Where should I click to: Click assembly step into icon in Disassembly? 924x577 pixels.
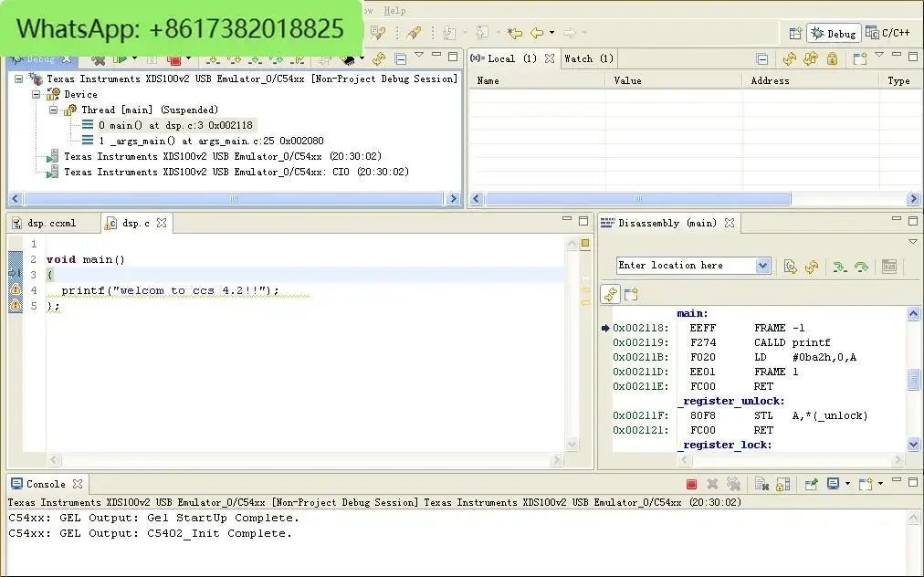coord(838,266)
